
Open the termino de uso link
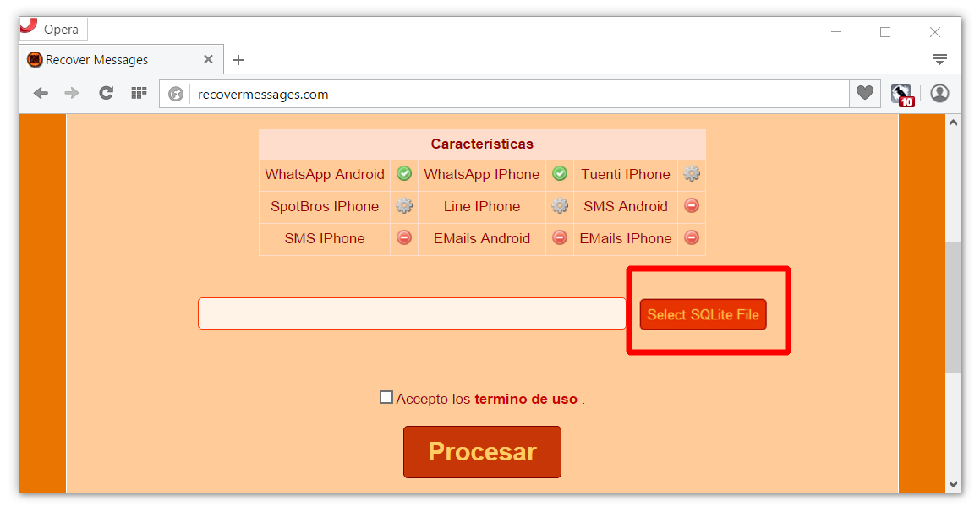(526, 399)
